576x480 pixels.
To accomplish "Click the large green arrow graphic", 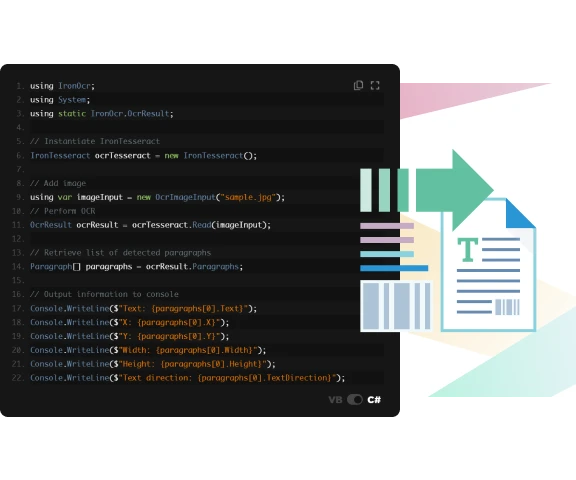I will [455, 190].
